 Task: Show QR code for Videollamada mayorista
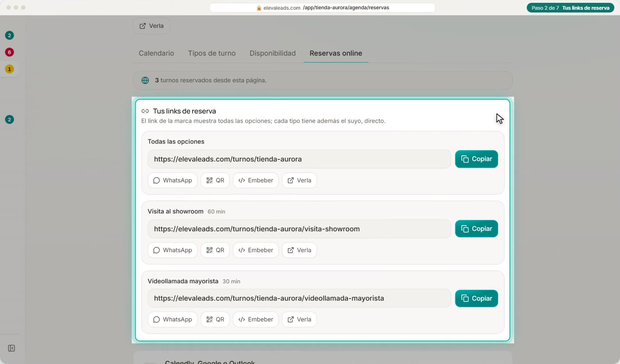pos(215,319)
